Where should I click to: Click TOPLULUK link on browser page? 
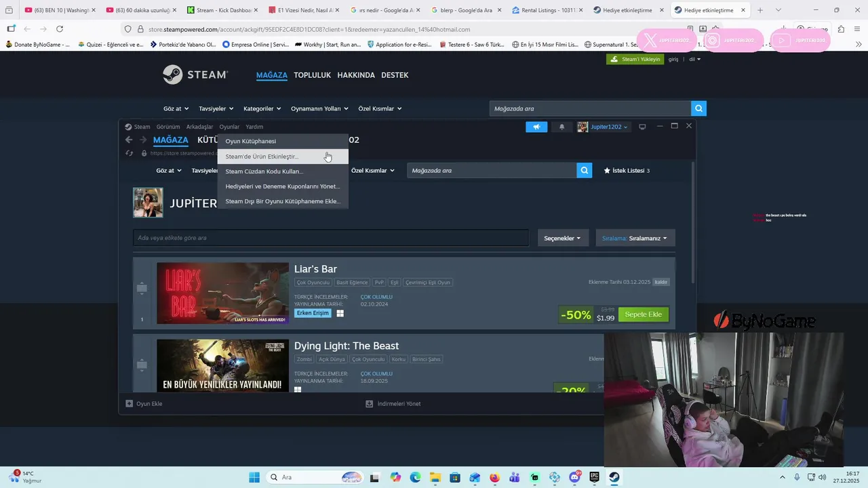(x=312, y=75)
